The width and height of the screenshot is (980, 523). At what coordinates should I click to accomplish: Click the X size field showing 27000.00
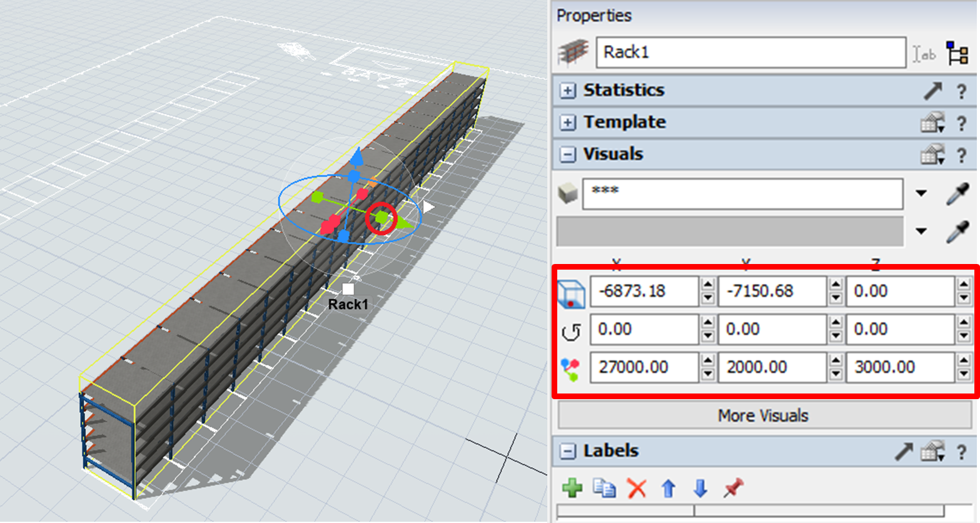644,367
